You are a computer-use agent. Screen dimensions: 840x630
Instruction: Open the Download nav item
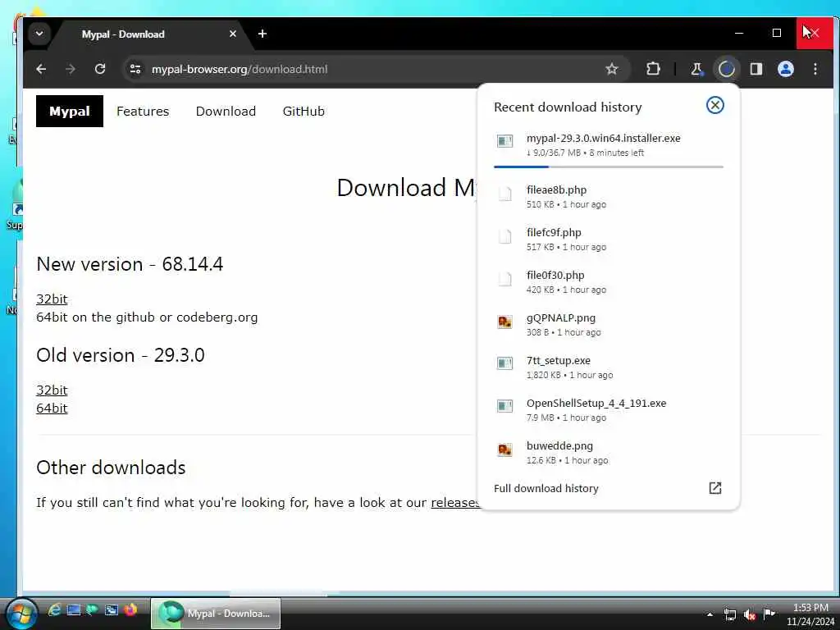[226, 111]
